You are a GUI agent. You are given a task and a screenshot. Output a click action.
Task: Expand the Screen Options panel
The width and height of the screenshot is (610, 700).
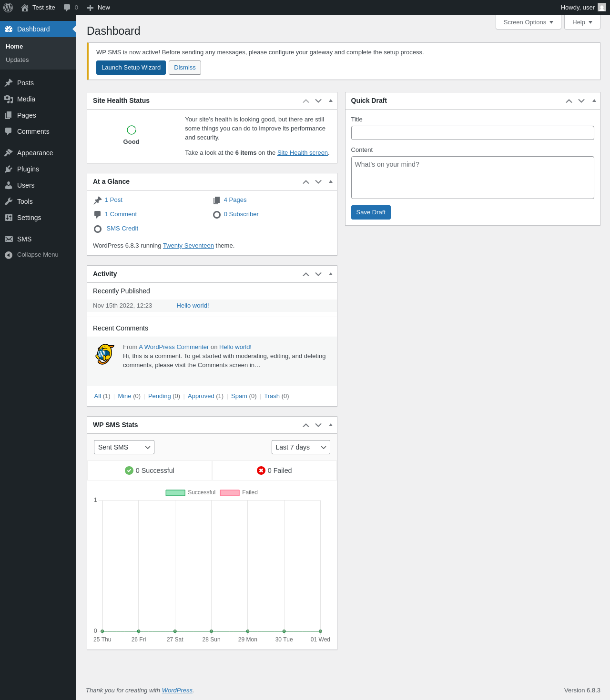click(528, 22)
